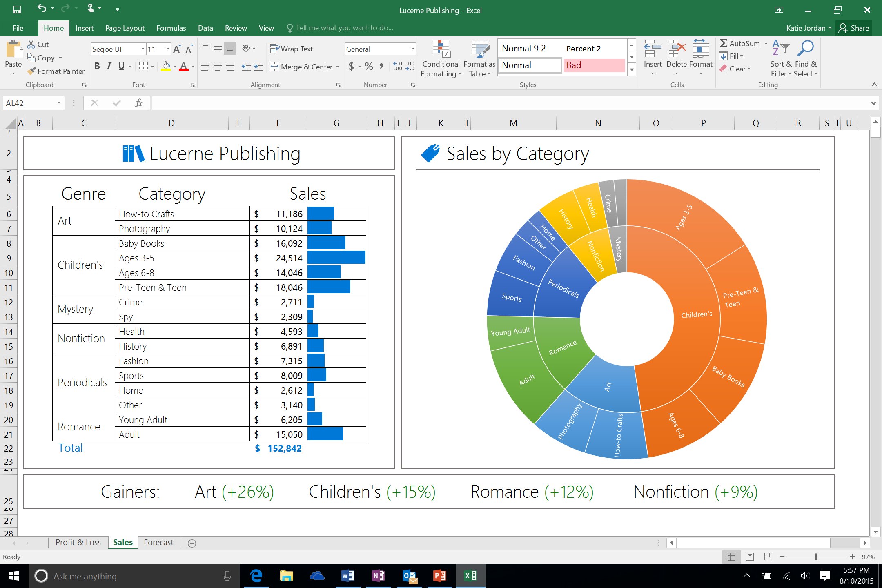The height and width of the screenshot is (588, 882).
Task: Open the Font Size dropdown
Action: tap(167, 50)
